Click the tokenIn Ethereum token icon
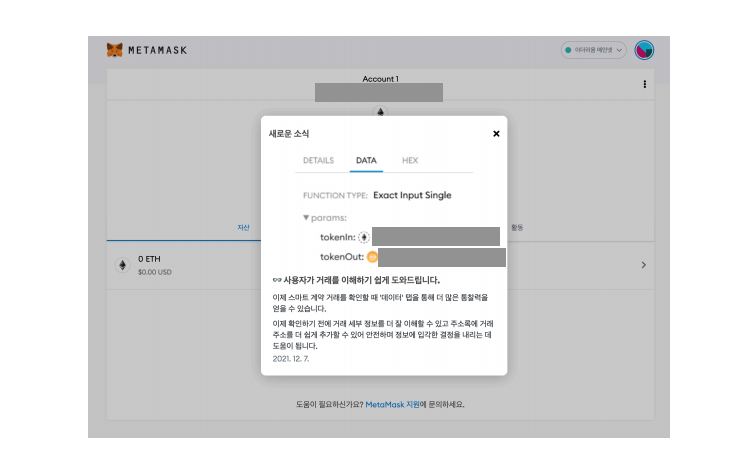The width and height of the screenshot is (755, 467). [x=364, y=237]
